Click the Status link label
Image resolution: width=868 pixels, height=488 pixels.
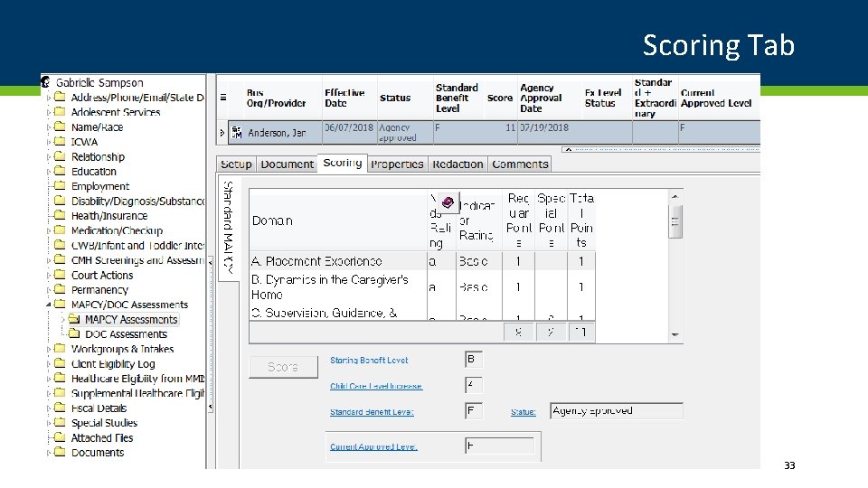pos(524,412)
